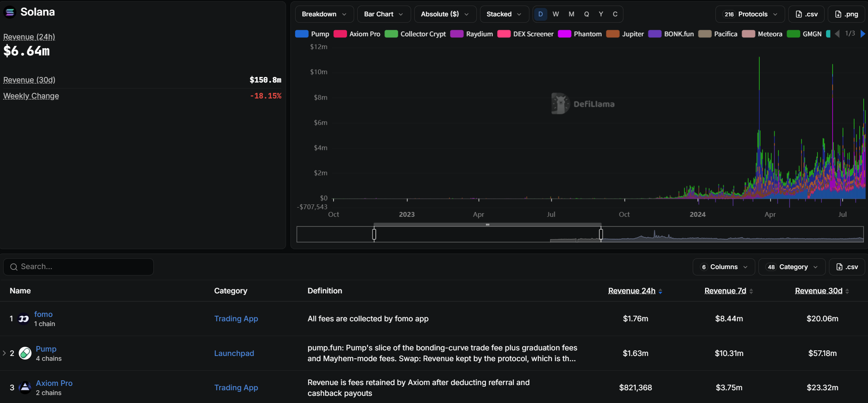
Task: Click the Axiom Pro protocol logo icon
Action: (x=25, y=387)
